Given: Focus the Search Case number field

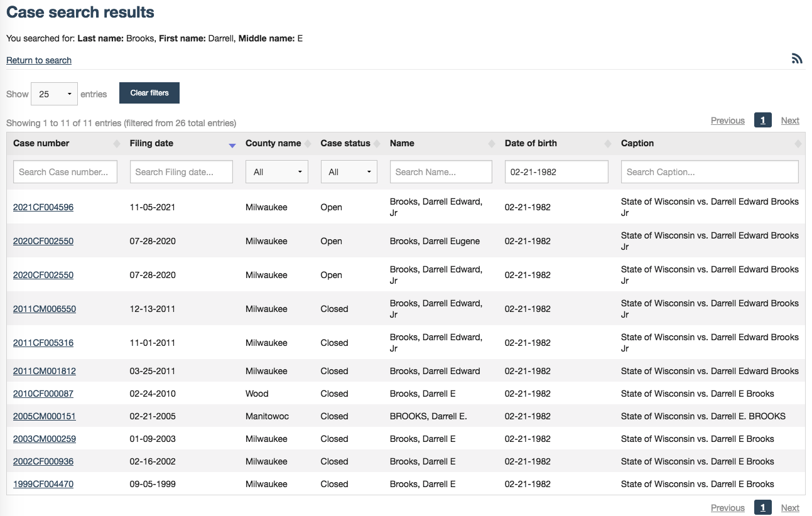Looking at the screenshot, I should (65, 172).
